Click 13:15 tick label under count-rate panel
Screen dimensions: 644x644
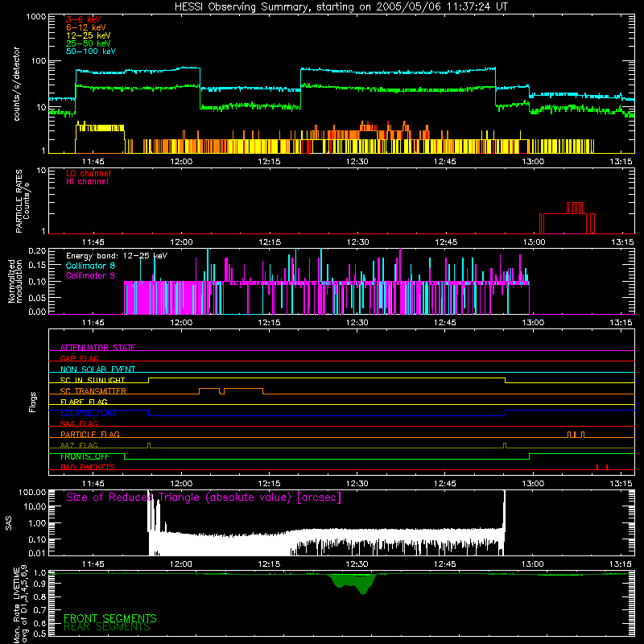coord(621,162)
